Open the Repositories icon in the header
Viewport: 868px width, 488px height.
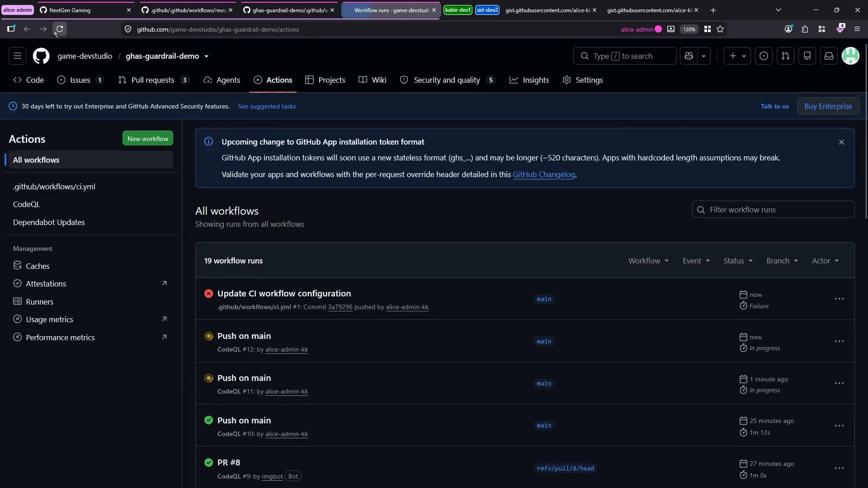click(807, 56)
